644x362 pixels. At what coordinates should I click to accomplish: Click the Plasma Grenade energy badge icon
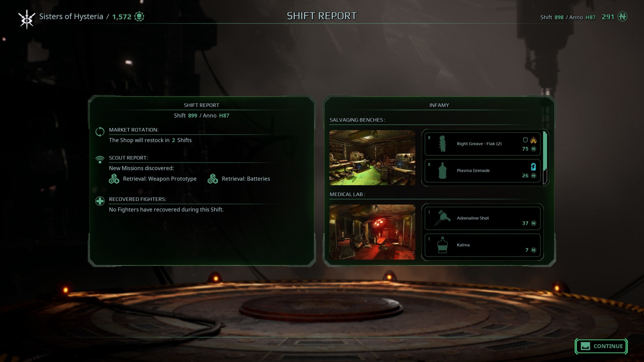coord(533,167)
